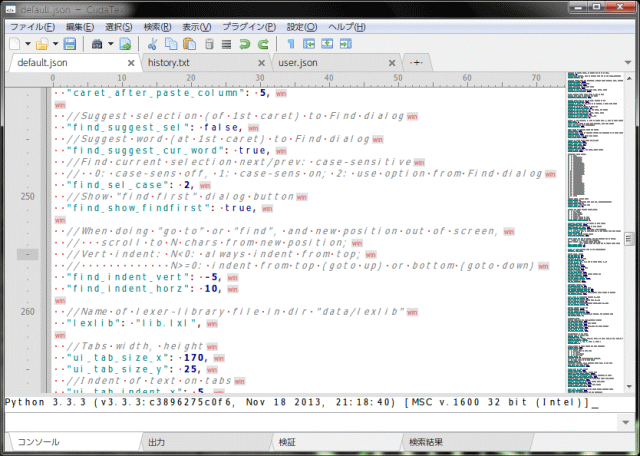
Task: Open the プラグイン(P) menu
Action: [x=249, y=27]
